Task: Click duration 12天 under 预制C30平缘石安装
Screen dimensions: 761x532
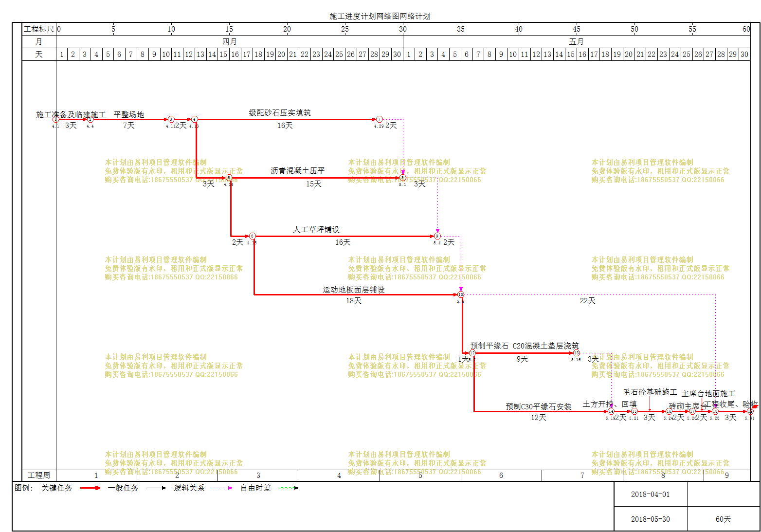Action: click(x=539, y=418)
